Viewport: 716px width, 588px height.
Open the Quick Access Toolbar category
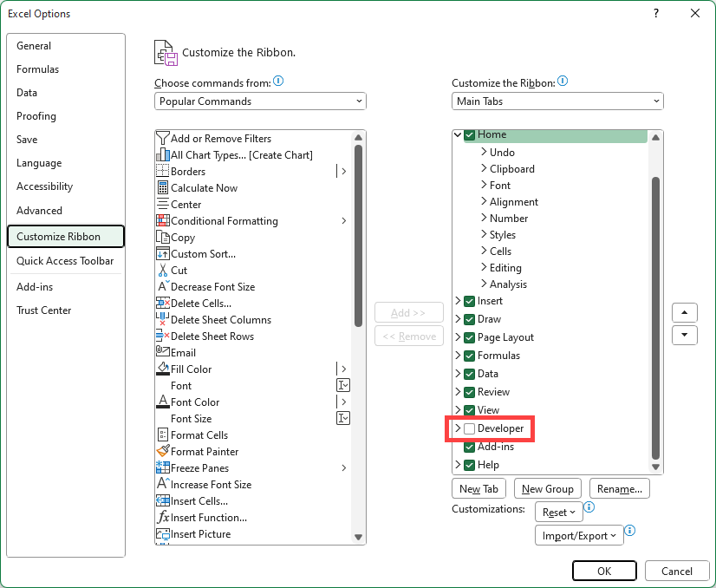click(65, 261)
